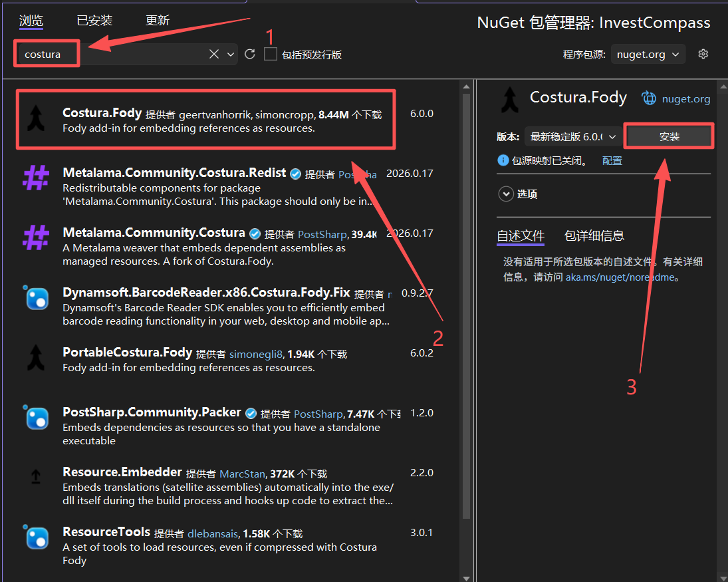This screenshot has width=728, height=582.
Task: Click version 6.0.0 of Costura.Fody row
Action: [422, 113]
